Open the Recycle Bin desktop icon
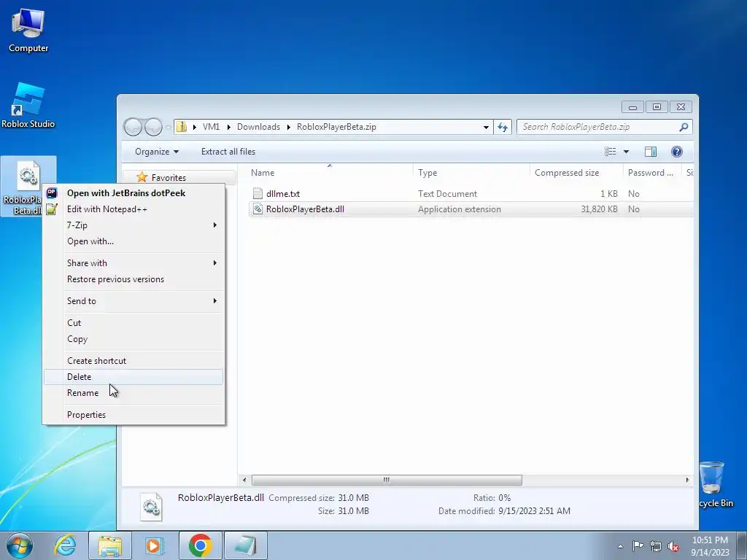The image size is (747, 560). [x=713, y=484]
